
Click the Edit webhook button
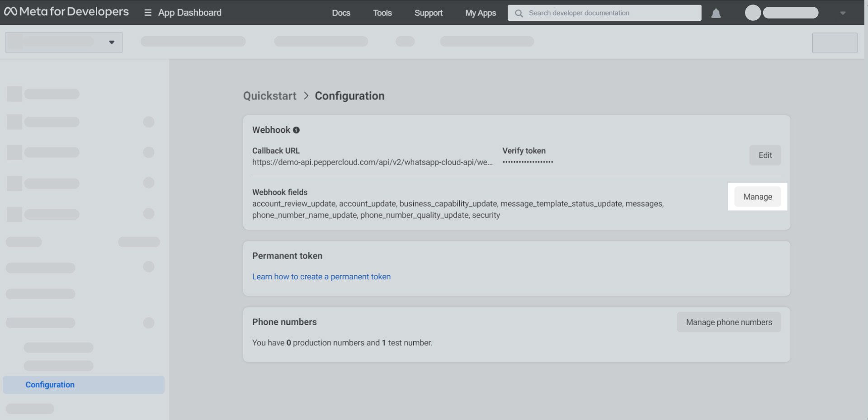[765, 155]
